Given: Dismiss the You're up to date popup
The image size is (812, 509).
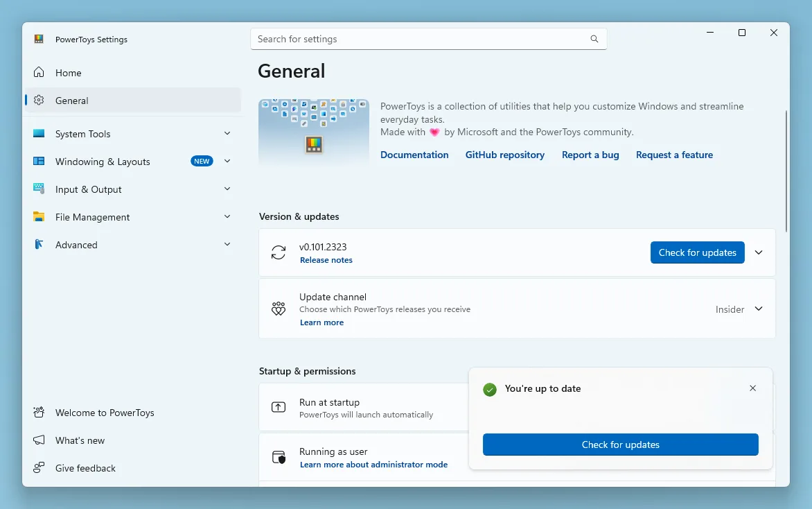Looking at the screenshot, I should click(x=752, y=388).
